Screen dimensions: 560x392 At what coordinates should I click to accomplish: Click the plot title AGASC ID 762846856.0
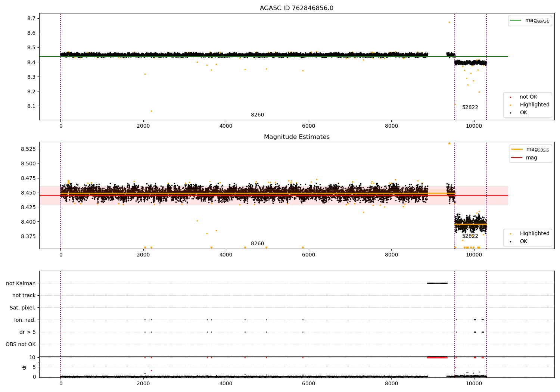[296, 8]
